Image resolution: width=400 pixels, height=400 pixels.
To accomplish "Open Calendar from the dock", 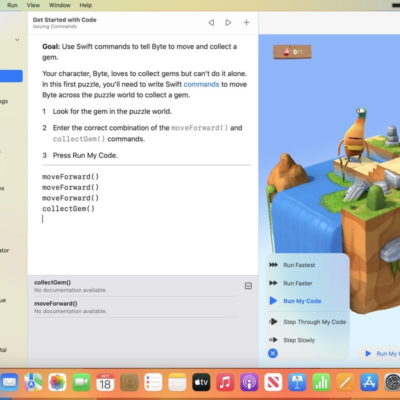I will pyautogui.click(x=105, y=382).
